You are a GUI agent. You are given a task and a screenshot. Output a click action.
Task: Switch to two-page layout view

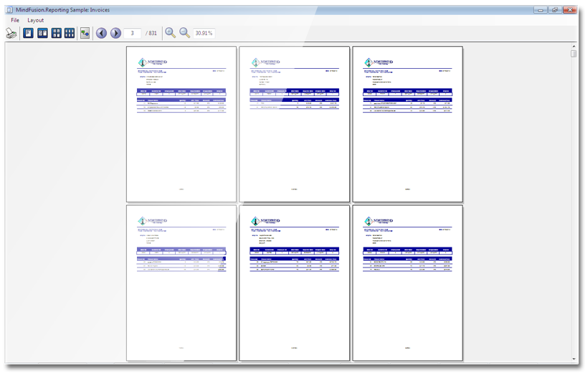coord(42,33)
